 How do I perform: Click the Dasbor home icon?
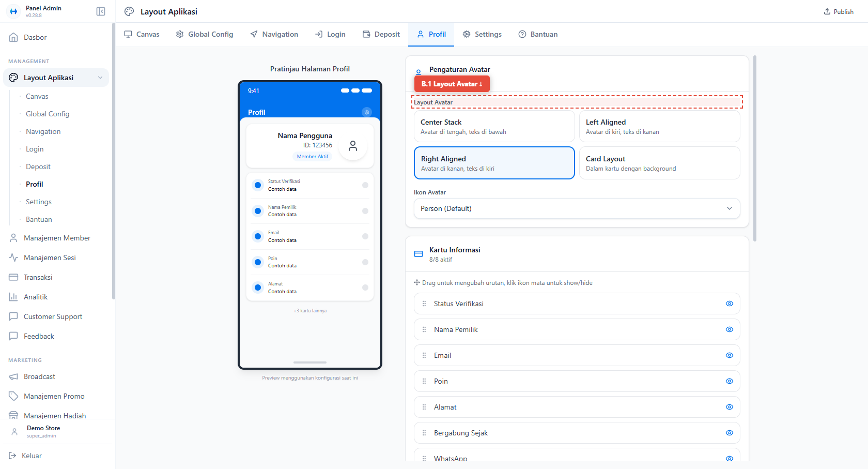[x=13, y=37]
